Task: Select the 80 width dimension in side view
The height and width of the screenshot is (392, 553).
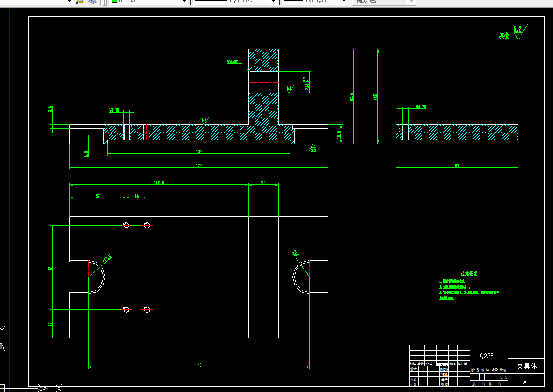Action: coord(457,166)
